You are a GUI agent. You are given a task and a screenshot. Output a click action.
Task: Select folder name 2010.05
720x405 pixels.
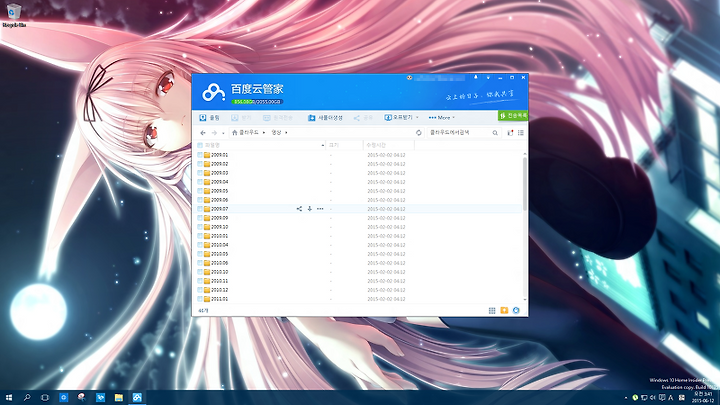point(219,254)
